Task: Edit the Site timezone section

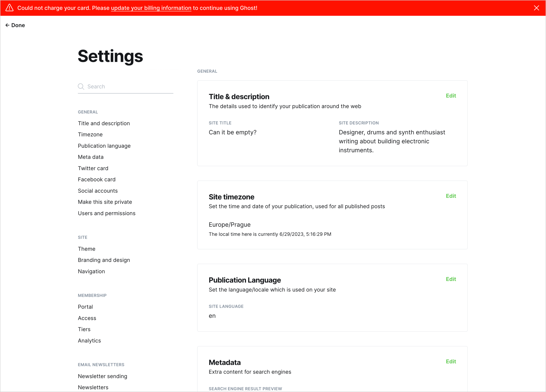Action: 451,196
